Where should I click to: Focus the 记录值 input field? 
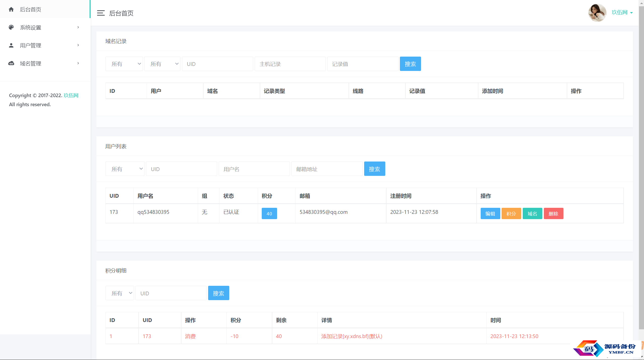point(363,64)
